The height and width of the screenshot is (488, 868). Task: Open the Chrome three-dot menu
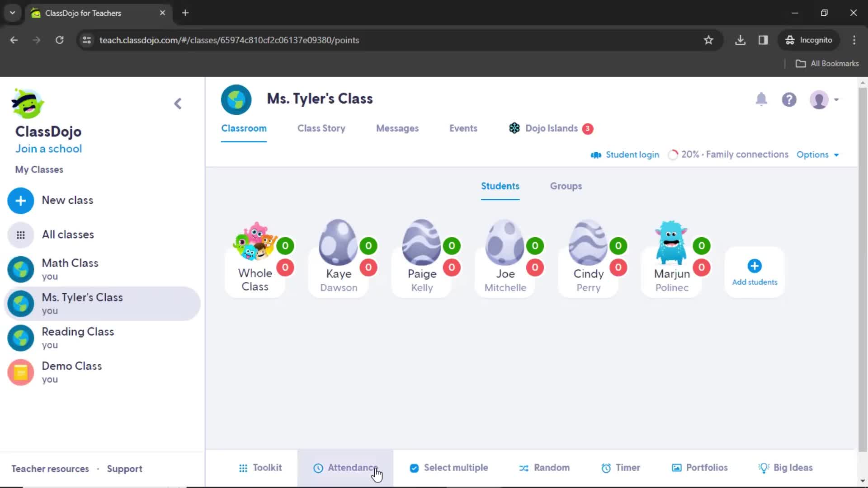854,40
